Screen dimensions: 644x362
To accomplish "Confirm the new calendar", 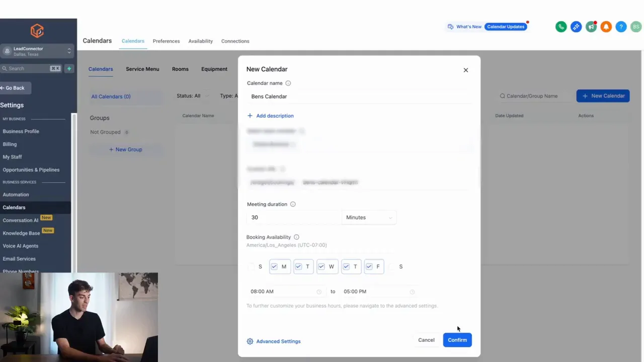I will tap(457, 340).
